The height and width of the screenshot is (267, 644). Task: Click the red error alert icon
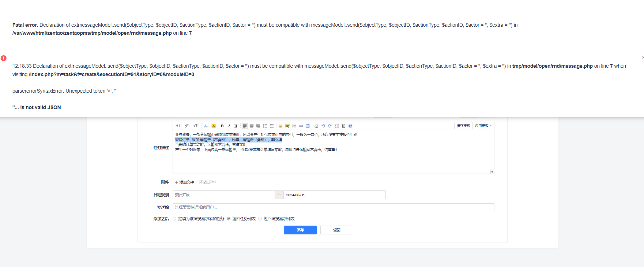click(4, 58)
